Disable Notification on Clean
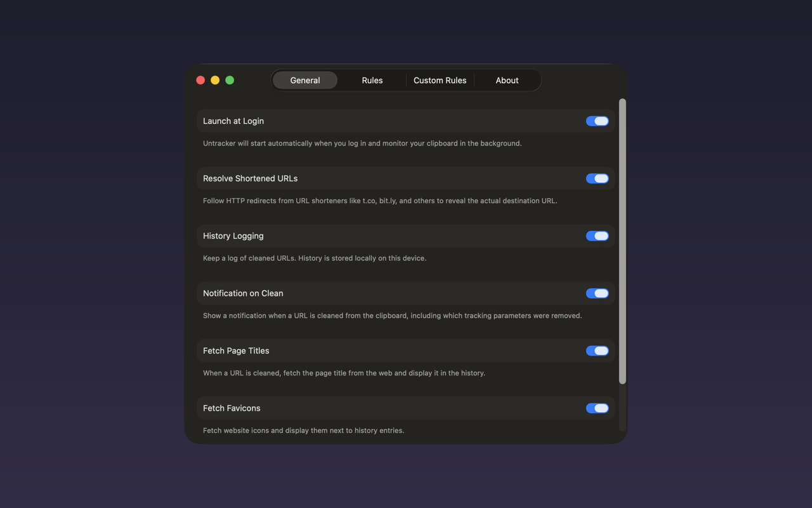The width and height of the screenshot is (812, 508). [597, 293]
